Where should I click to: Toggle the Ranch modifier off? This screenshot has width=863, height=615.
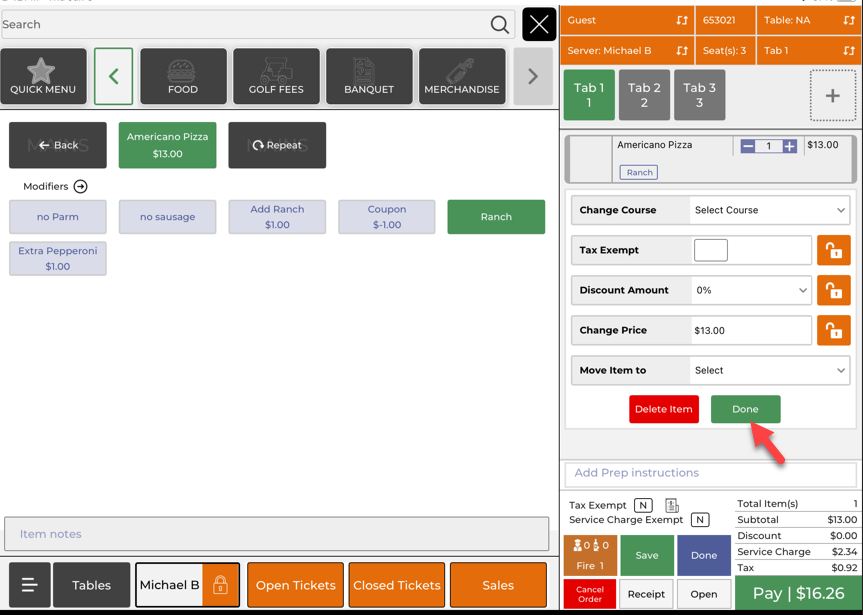(496, 217)
